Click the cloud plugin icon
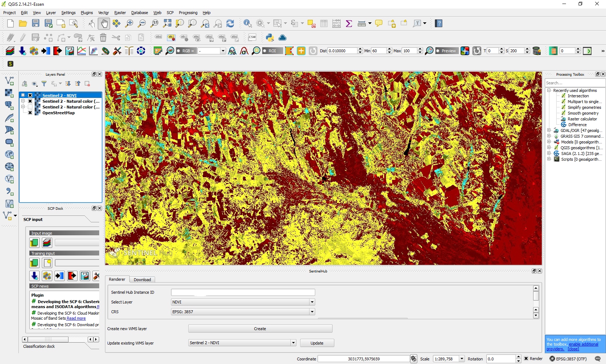The image size is (606, 364). pyautogui.click(x=282, y=37)
